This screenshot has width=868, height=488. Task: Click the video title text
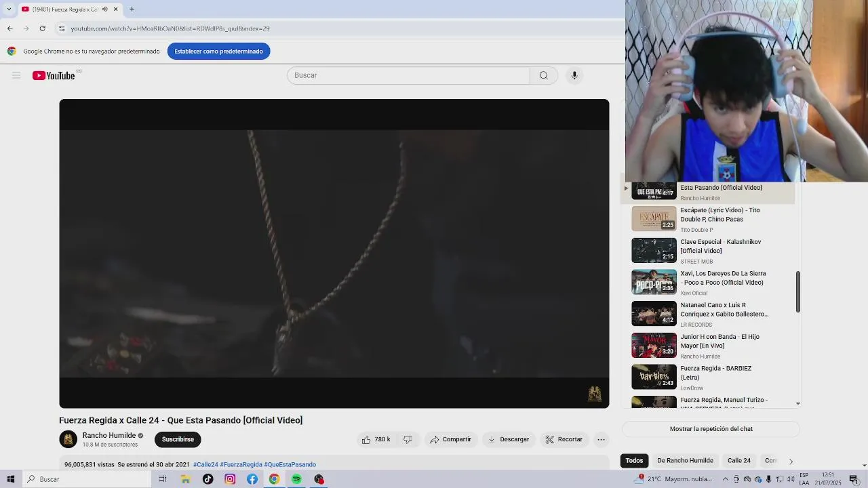(x=181, y=420)
